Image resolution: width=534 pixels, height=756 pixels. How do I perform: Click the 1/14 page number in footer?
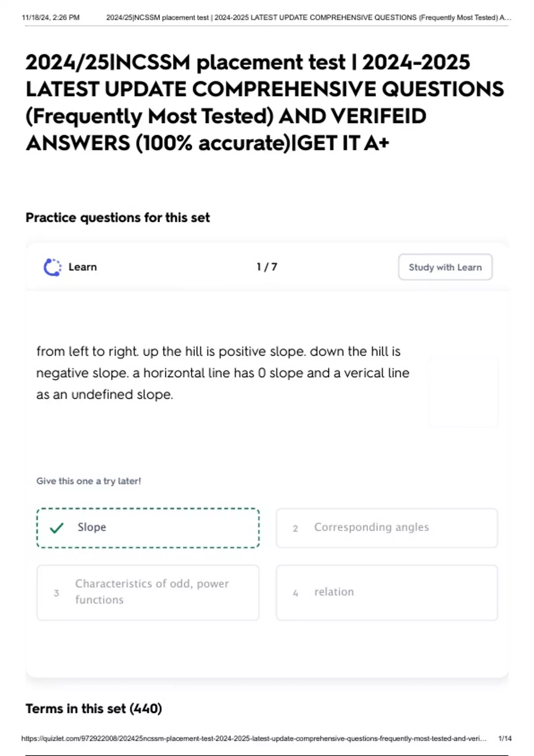pos(505,739)
